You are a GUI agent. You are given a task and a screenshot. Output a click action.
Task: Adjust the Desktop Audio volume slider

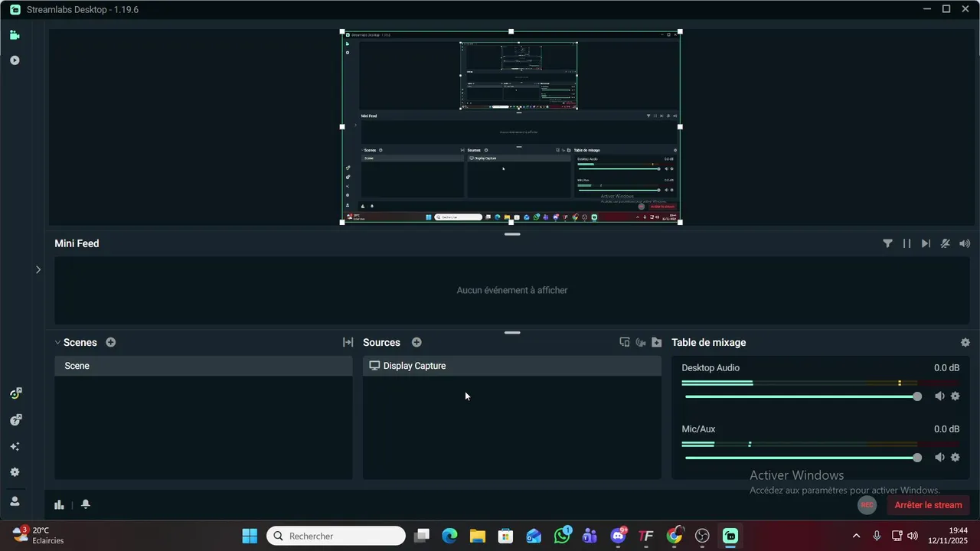803,396
